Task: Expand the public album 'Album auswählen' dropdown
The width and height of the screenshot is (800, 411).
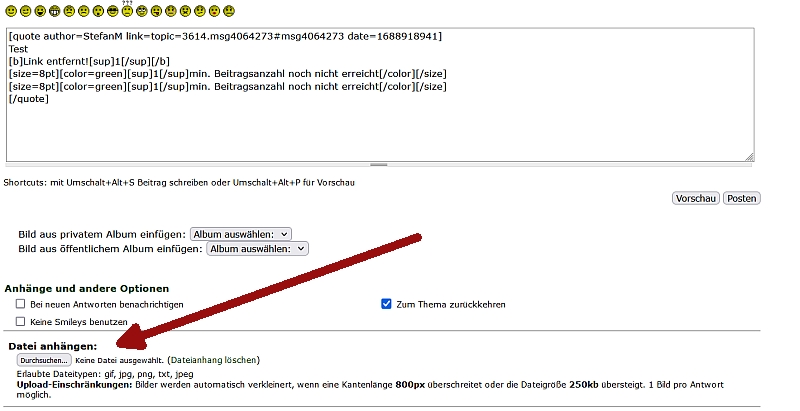Action: point(258,248)
